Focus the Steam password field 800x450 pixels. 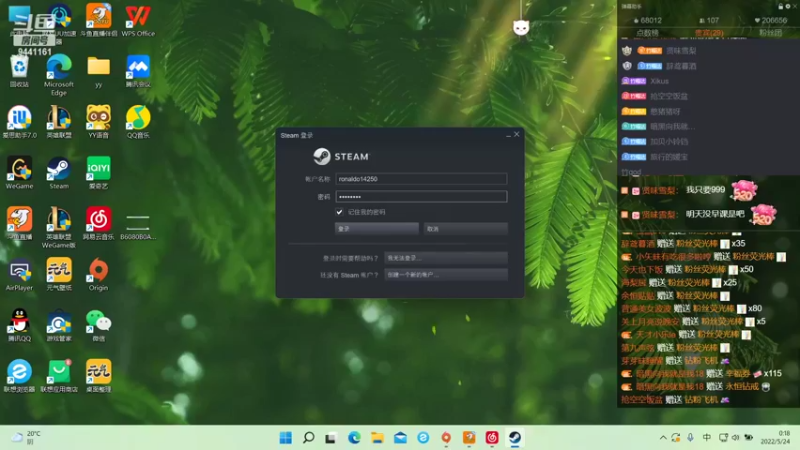point(421,196)
